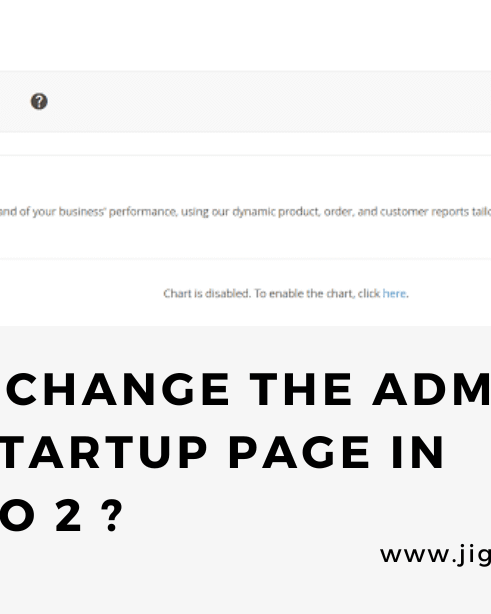Click the large "2" in the headline
Screen dimensions: 491x614
coord(68,515)
